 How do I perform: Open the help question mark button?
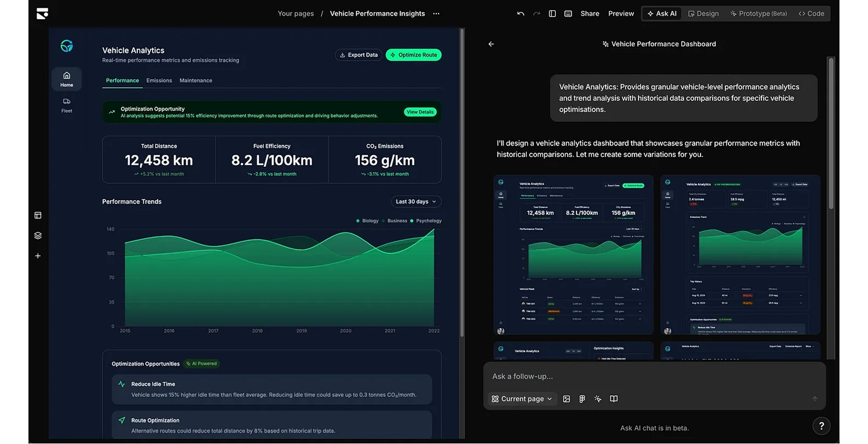point(821,426)
